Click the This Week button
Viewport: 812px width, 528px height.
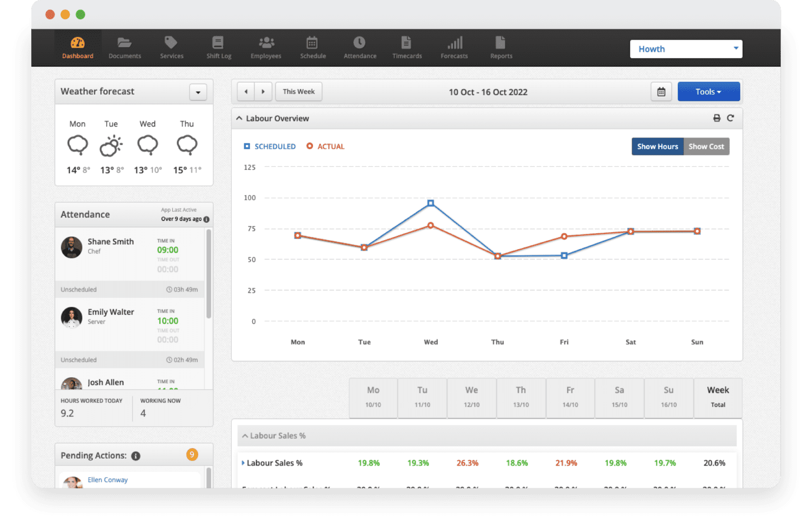click(298, 91)
